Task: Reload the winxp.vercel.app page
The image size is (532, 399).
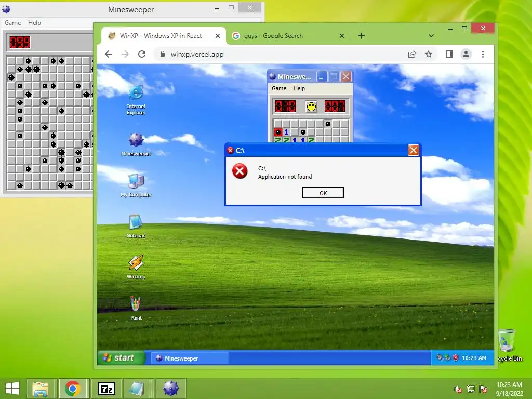Action: [142, 54]
